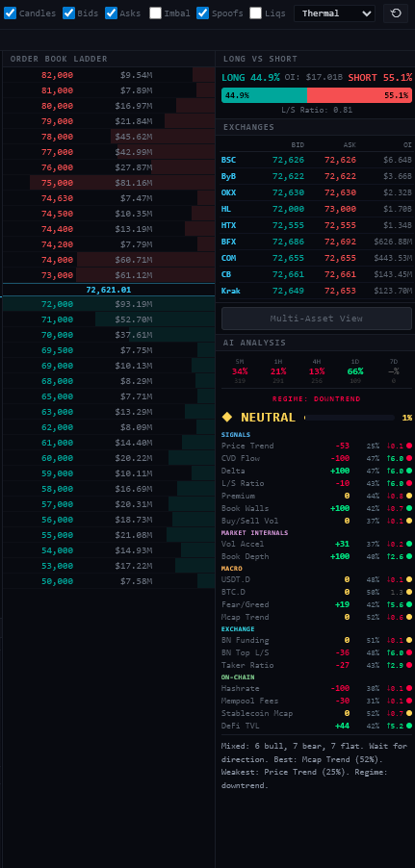Click the REGIME: DOWNTREND label
Image resolution: width=415 pixels, height=868 pixels.
pyautogui.click(x=317, y=399)
